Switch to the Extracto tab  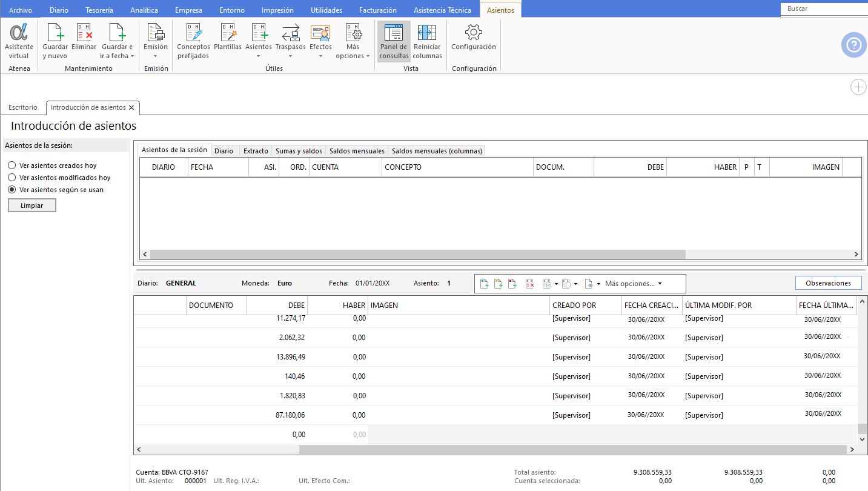pyautogui.click(x=256, y=151)
